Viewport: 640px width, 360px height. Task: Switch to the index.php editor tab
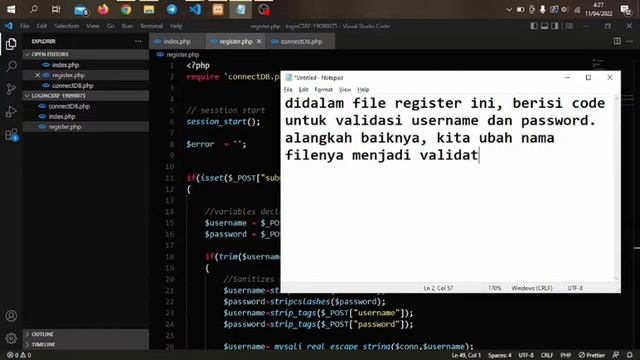[177, 42]
